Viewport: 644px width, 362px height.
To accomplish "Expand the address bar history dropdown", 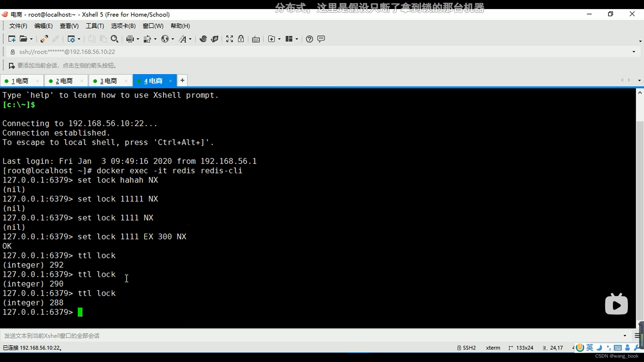I will point(634,52).
